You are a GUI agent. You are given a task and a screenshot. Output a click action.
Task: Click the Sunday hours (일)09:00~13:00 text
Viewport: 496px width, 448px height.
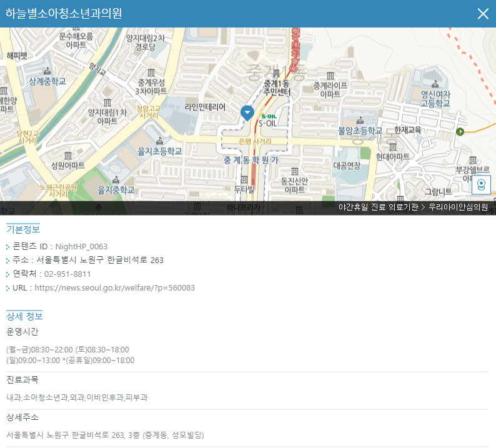click(x=33, y=361)
